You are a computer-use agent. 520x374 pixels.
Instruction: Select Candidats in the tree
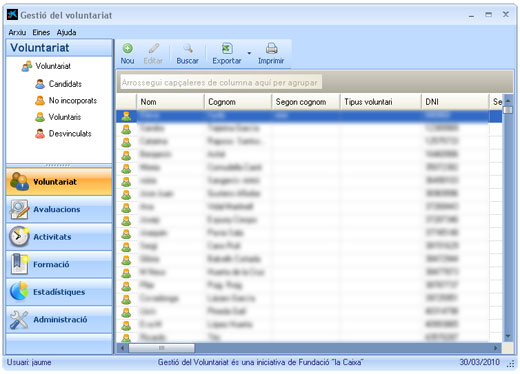click(x=65, y=84)
